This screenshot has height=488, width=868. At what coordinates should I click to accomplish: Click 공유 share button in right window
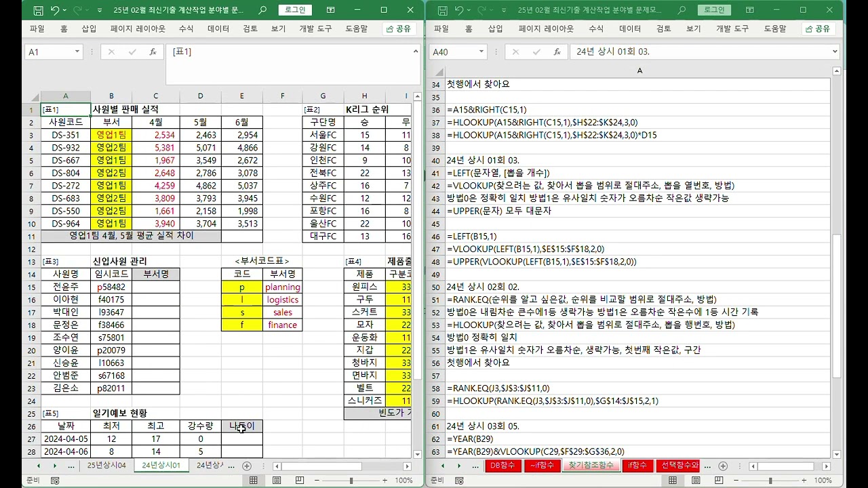[818, 28]
